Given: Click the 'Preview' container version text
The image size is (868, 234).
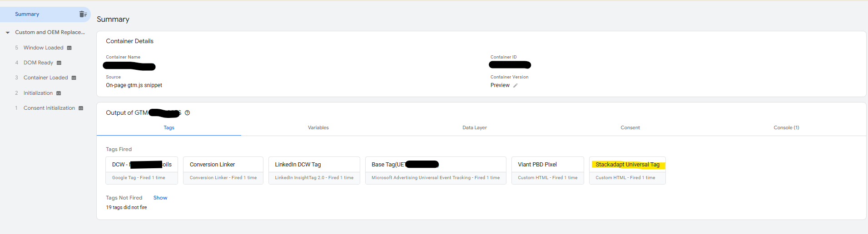Looking at the screenshot, I should coord(500,85).
